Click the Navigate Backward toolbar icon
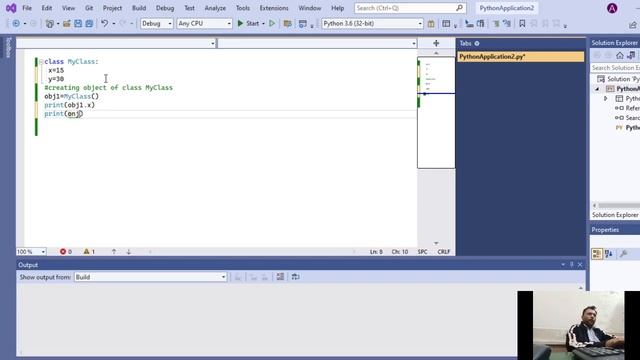This screenshot has height=360, width=640. (16, 24)
